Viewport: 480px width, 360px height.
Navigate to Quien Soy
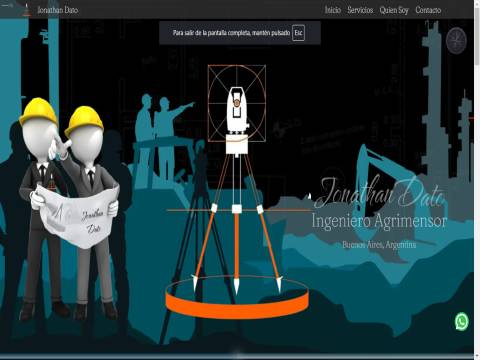pyautogui.click(x=394, y=10)
